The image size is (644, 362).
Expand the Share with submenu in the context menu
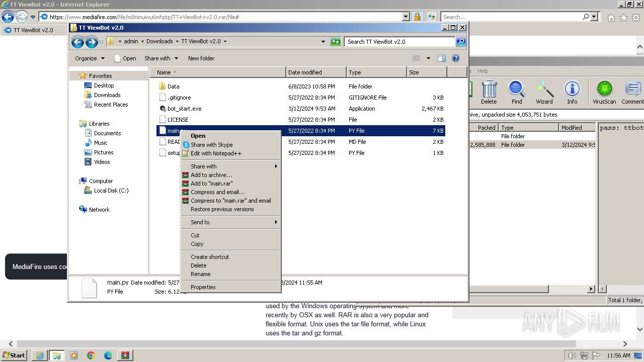click(230, 166)
